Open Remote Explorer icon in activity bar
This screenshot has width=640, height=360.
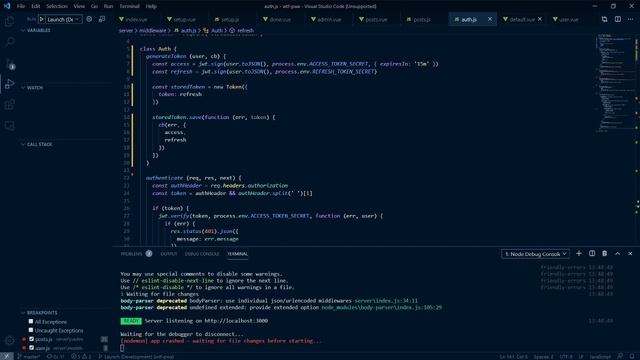[x=9, y=126]
